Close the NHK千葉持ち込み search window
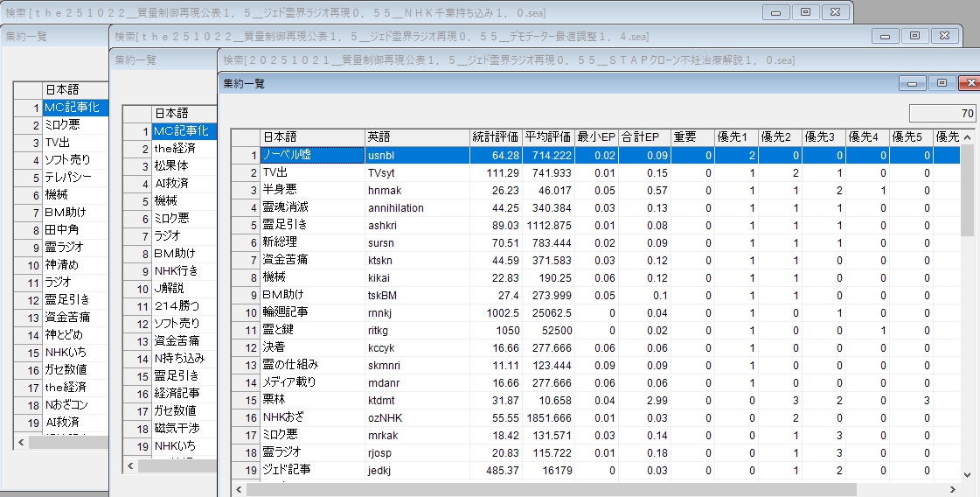This screenshot has height=497, width=980. coord(835,12)
